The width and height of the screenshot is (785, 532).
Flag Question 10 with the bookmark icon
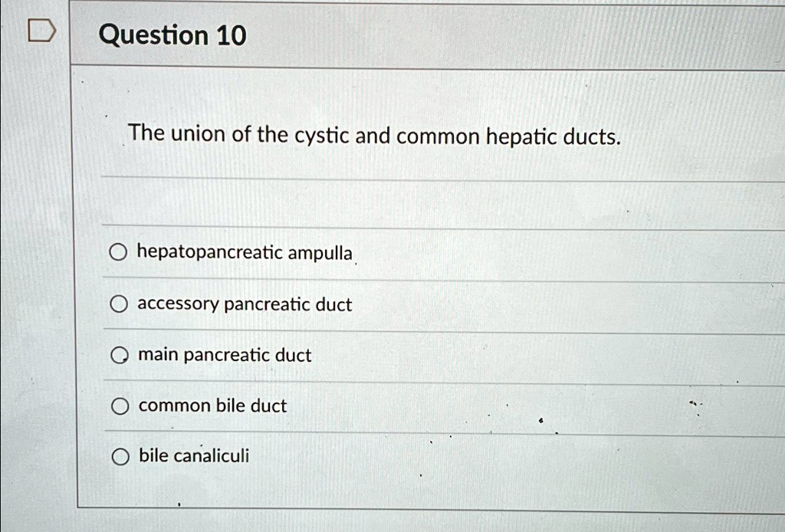coord(41,33)
